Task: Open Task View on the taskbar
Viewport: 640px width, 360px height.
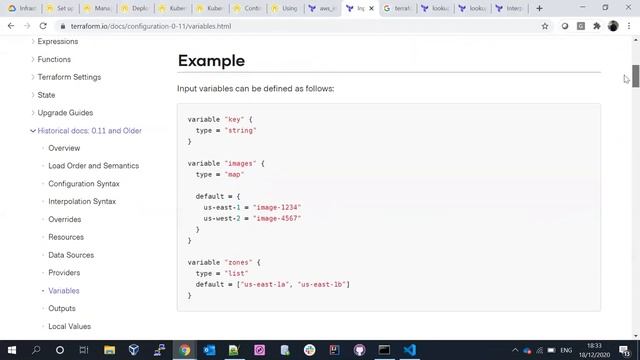Action: tap(84, 350)
